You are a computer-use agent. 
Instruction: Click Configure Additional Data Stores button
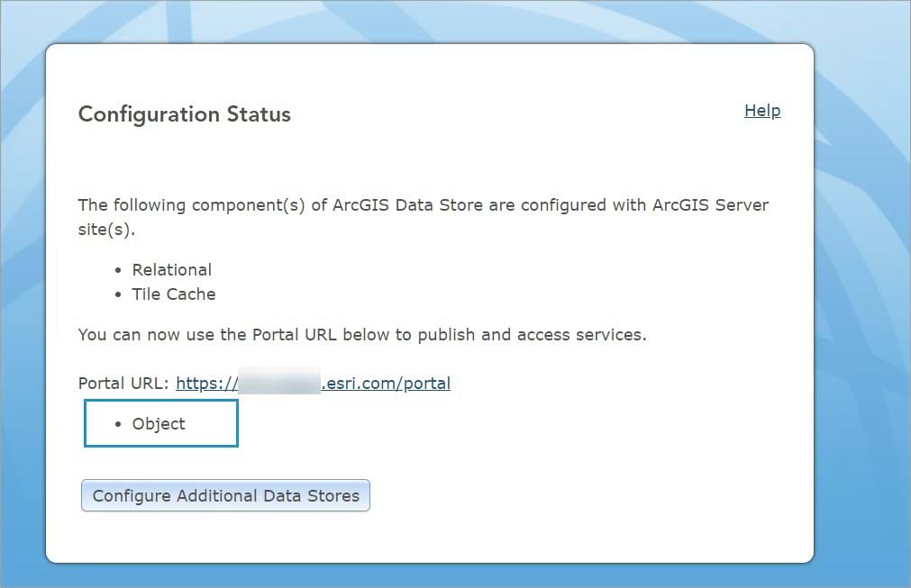pos(225,496)
